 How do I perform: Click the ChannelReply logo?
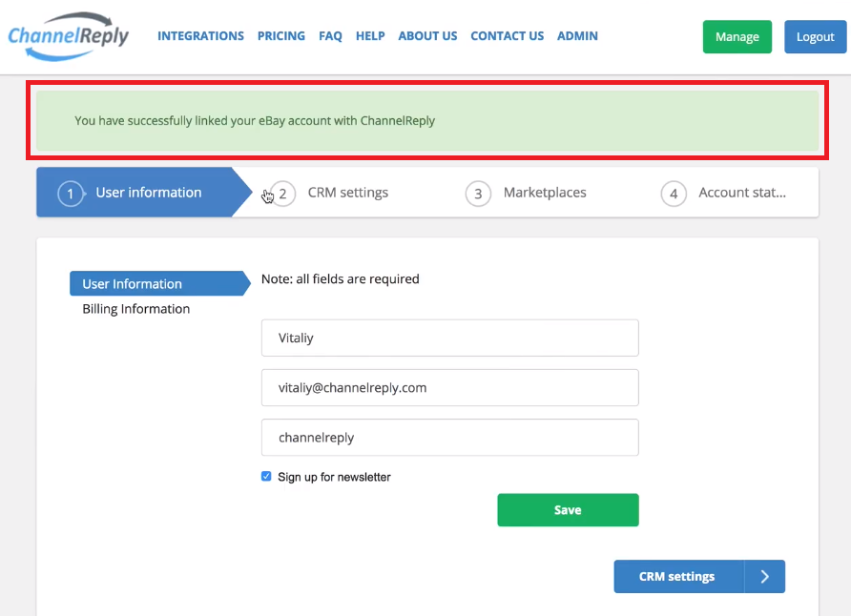point(69,36)
